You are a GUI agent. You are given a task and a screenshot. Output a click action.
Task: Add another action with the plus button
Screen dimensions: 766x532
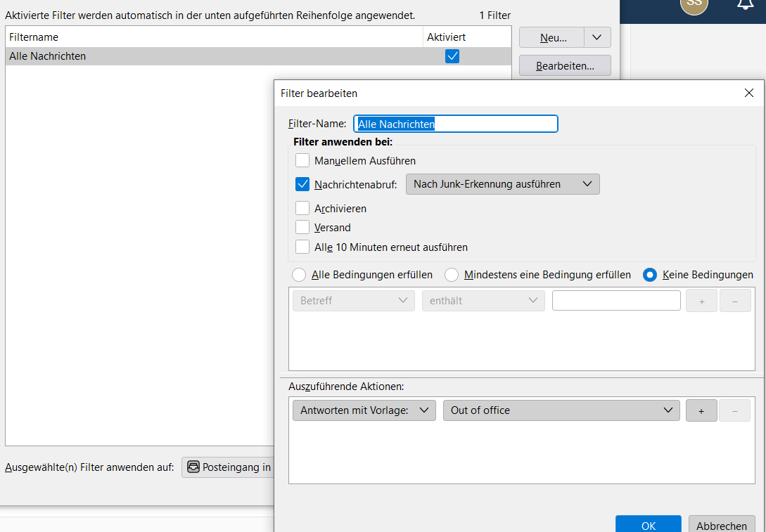pyautogui.click(x=701, y=410)
